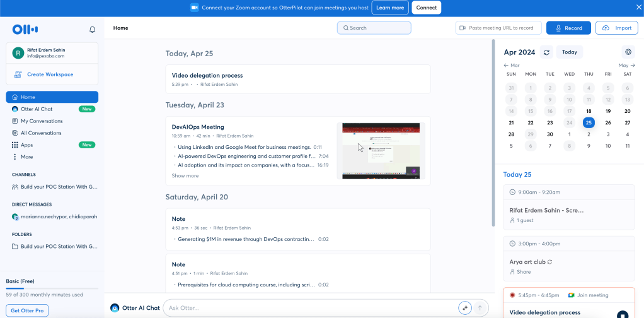Select April 18 in calendar

589,111
